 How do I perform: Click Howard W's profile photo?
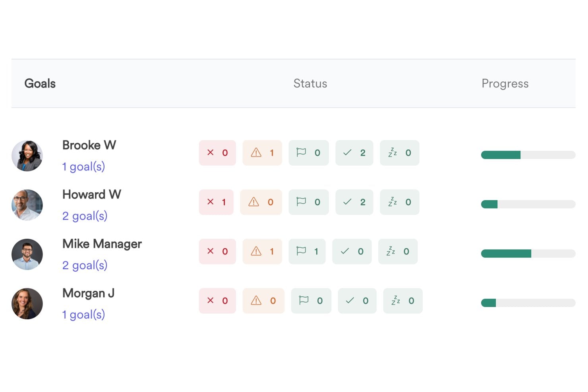pyautogui.click(x=27, y=205)
